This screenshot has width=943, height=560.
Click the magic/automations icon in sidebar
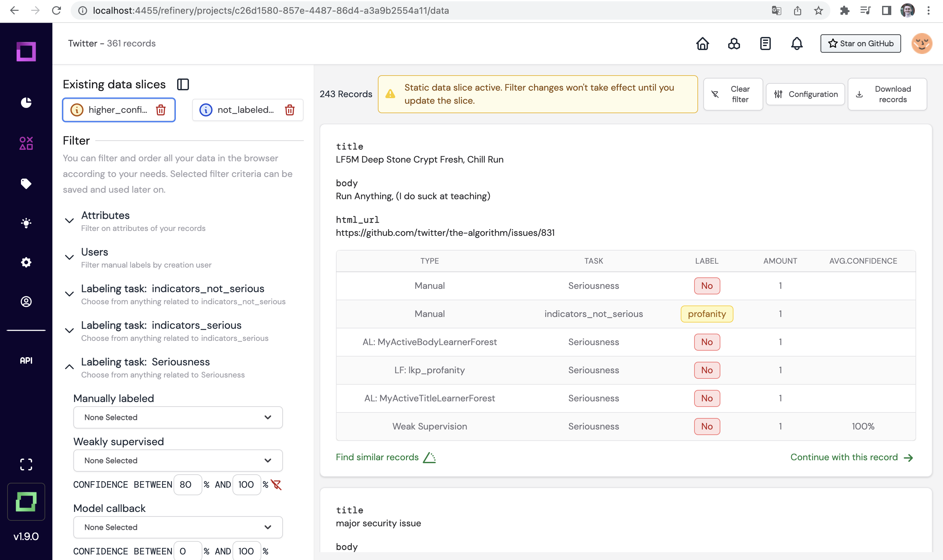(x=26, y=223)
